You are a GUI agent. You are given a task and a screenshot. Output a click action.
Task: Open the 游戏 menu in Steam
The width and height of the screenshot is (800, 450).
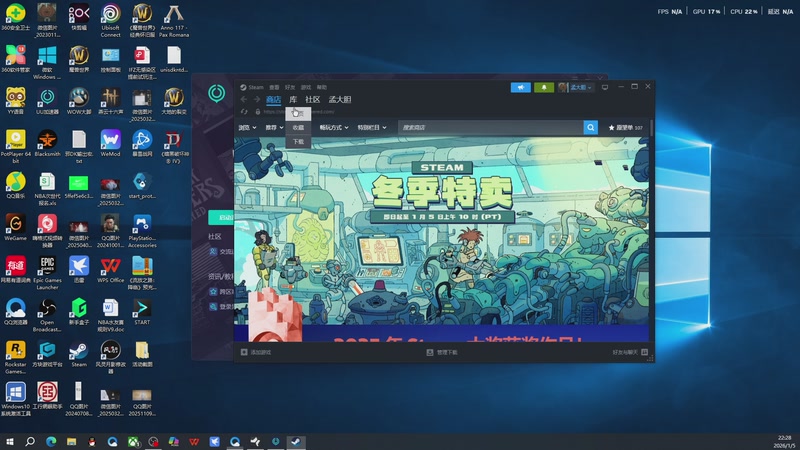pos(306,87)
